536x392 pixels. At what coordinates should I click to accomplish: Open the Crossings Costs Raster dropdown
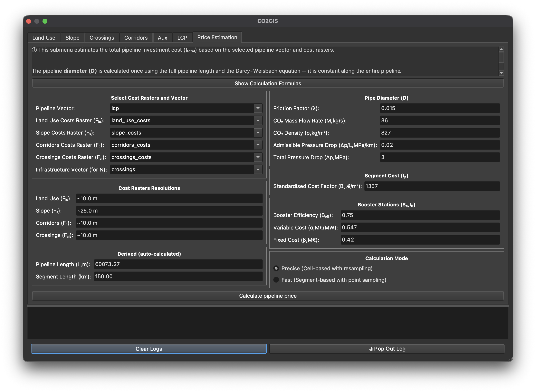tap(186, 157)
